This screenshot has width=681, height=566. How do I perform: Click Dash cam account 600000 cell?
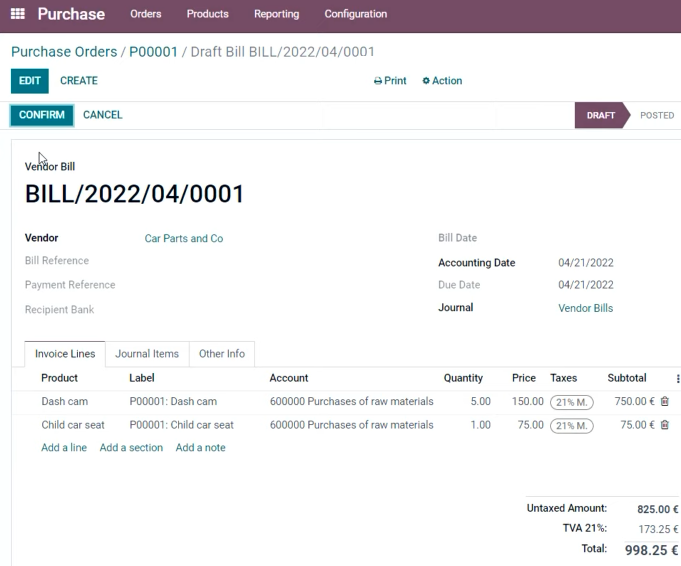pos(351,401)
